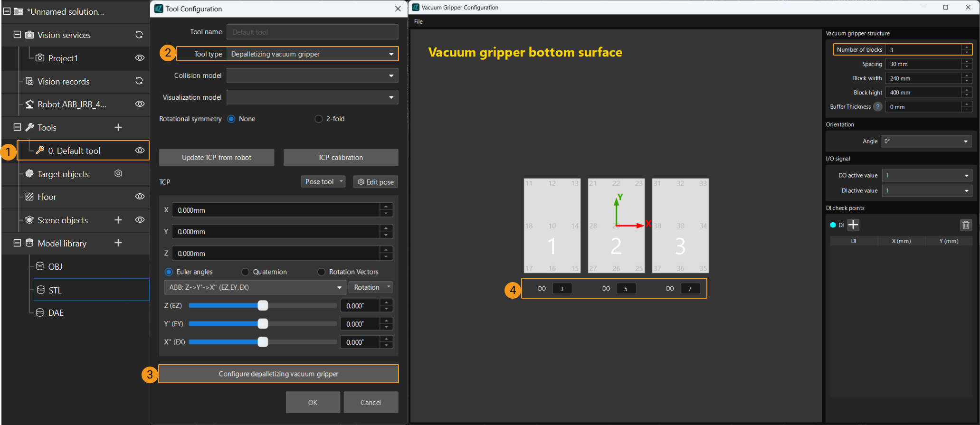Add a new scene object
Image resolution: width=980 pixels, height=425 pixels.
tap(118, 220)
